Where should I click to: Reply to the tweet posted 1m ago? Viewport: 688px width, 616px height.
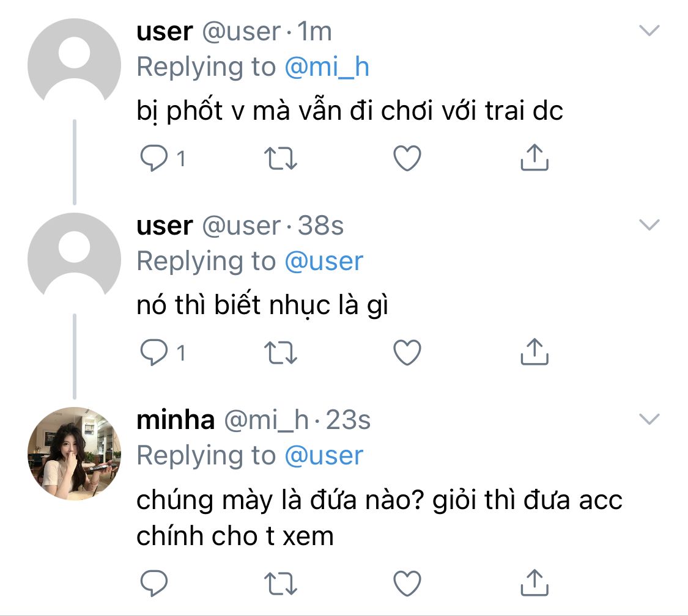coord(154,159)
